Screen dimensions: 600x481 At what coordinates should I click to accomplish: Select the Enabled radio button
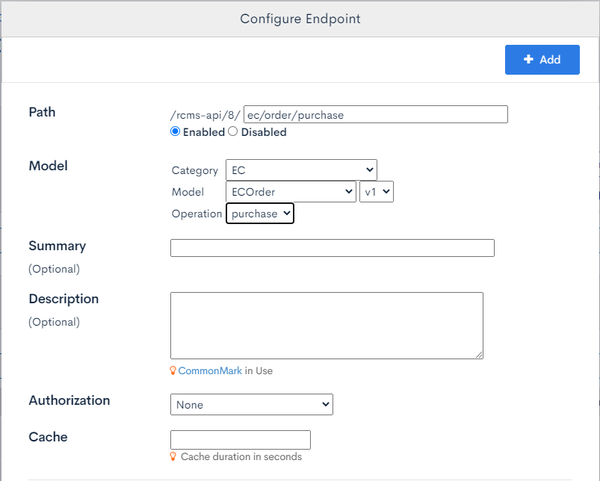click(175, 132)
